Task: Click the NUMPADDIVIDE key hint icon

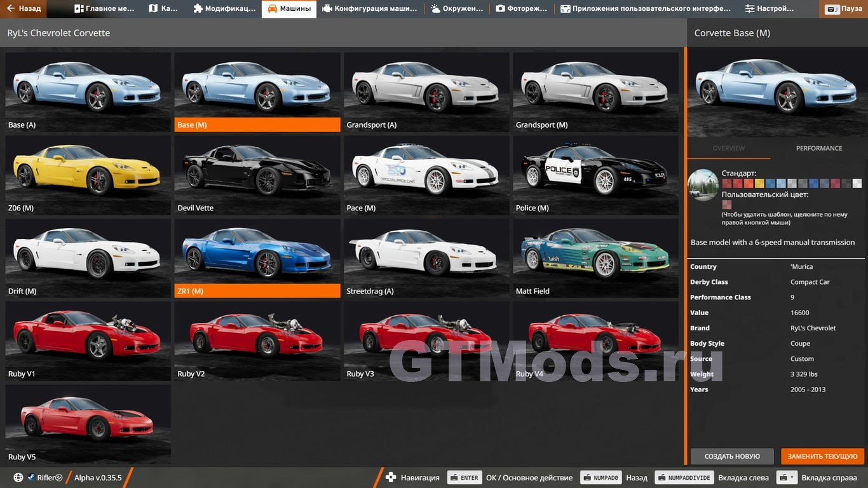Action: click(x=684, y=478)
